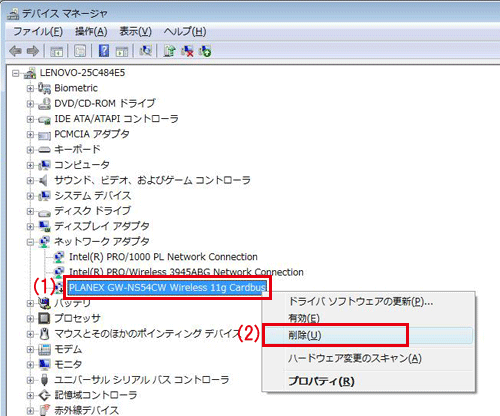Image resolution: width=500 pixels, height=416 pixels.
Task: Click the Uninstall device red X toolbar icon
Action: pos(187,51)
